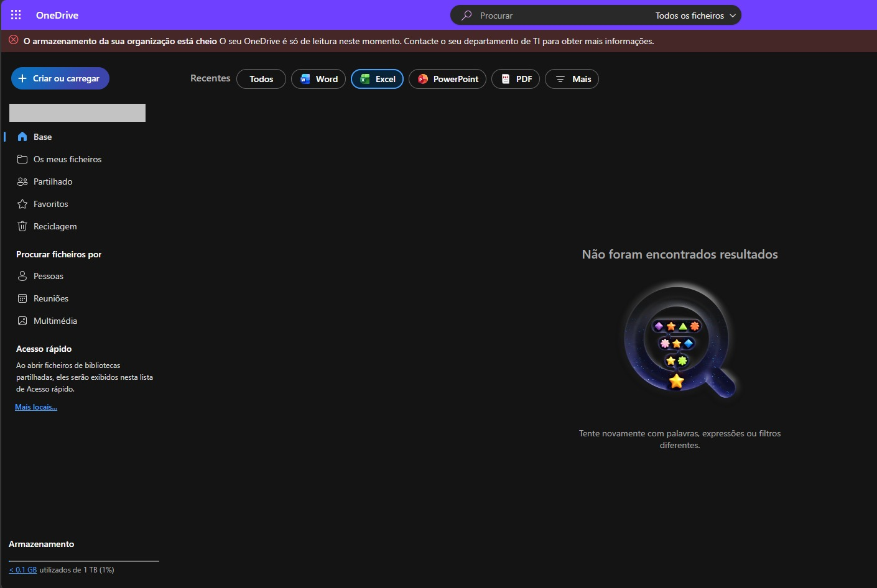The height and width of the screenshot is (588, 877).
Task: Click the Procurar search field
Action: click(554, 16)
